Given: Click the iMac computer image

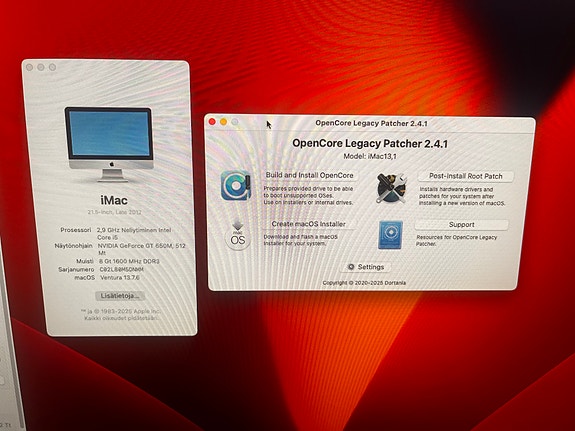Looking at the screenshot, I should click(x=109, y=144).
